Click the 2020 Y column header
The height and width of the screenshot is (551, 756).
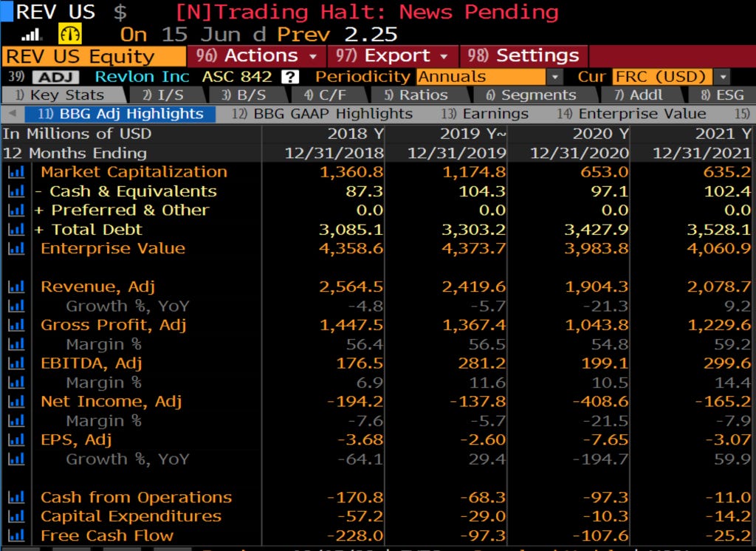[600, 134]
